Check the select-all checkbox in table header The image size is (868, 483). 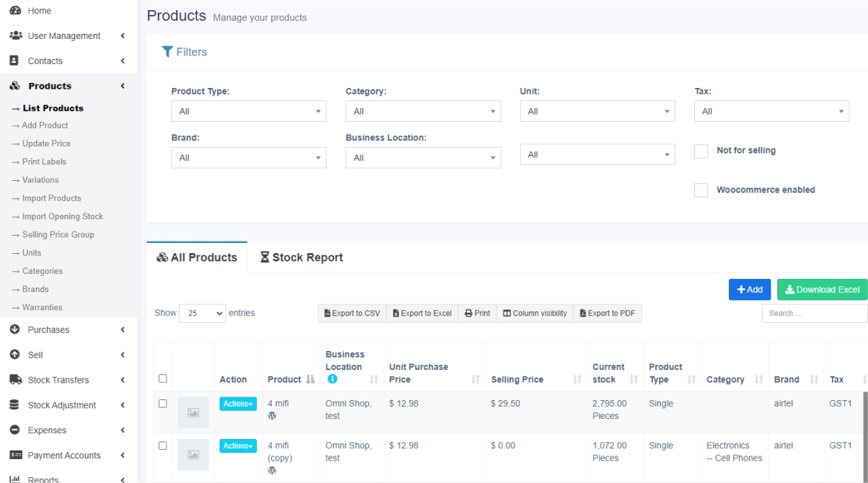point(162,378)
